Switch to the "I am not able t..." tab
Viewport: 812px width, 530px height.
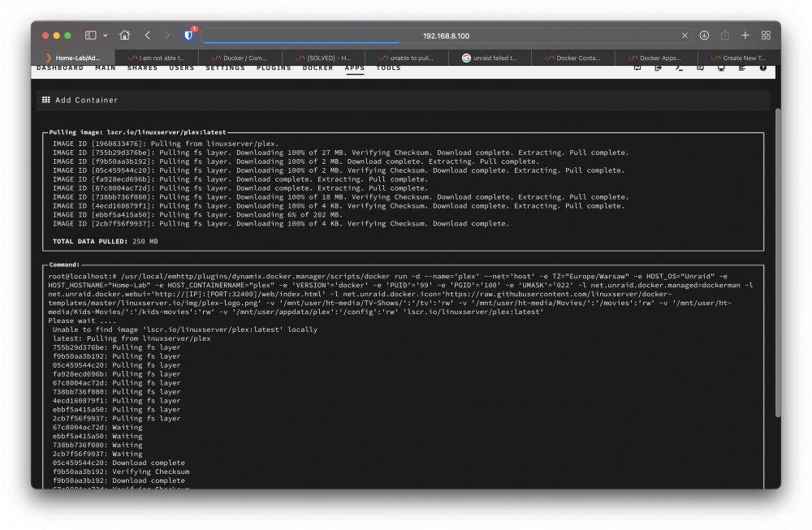157,58
